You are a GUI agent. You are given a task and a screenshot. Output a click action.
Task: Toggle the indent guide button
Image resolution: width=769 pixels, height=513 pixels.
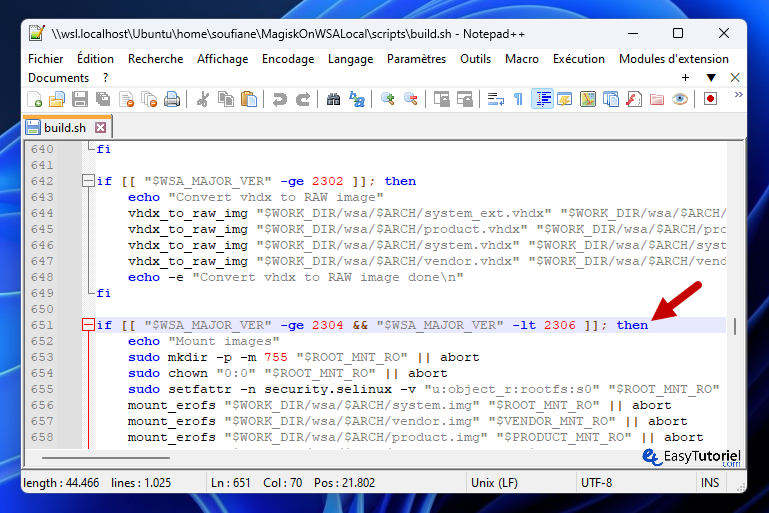(x=542, y=100)
